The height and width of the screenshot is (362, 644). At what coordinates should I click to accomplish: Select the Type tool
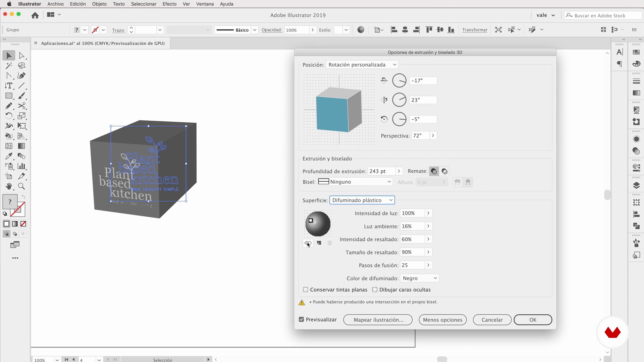pyautogui.click(x=9, y=86)
